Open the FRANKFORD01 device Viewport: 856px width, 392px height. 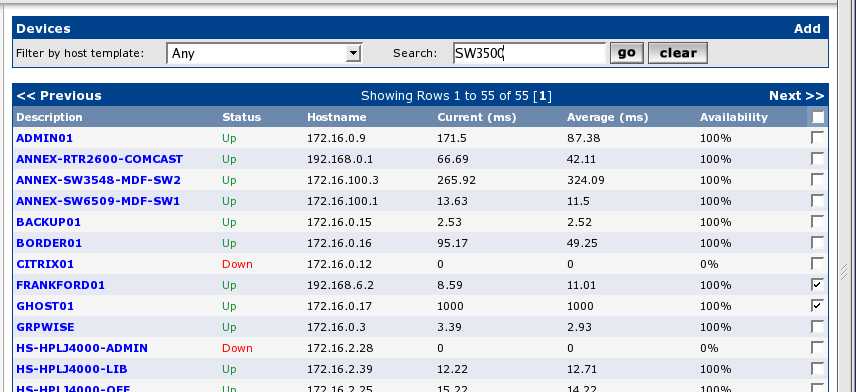61,285
